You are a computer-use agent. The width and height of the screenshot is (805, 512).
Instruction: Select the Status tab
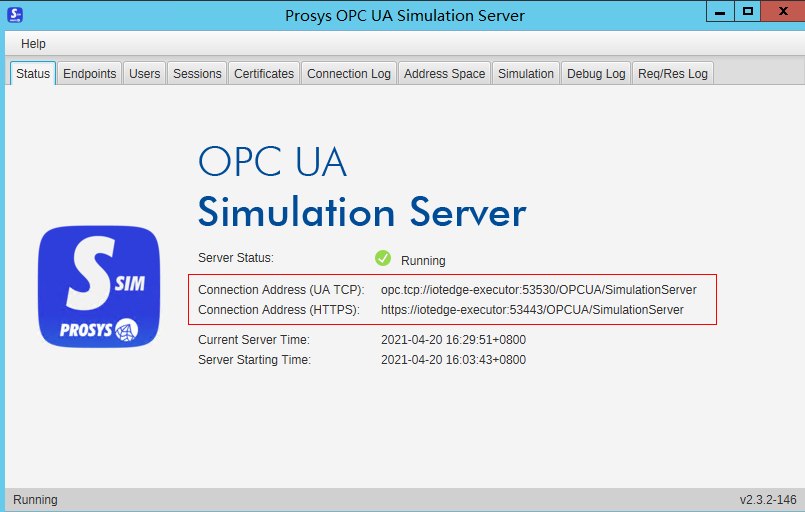pyautogui.click(x=33, y=73)
